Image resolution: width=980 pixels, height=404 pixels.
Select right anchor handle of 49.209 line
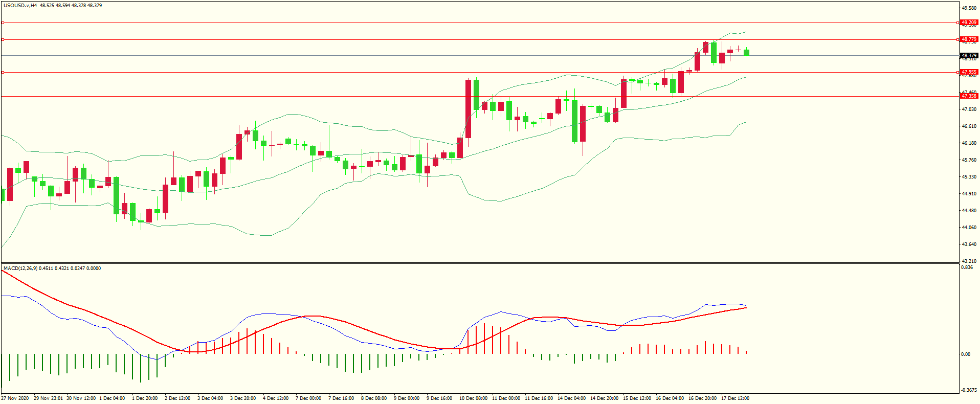pyautogui.click(x=957, y=23)
